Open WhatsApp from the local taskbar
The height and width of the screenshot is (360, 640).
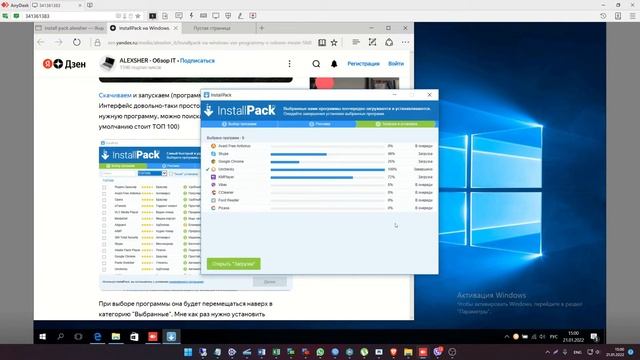pyautogui.click(x=320, y=352)
